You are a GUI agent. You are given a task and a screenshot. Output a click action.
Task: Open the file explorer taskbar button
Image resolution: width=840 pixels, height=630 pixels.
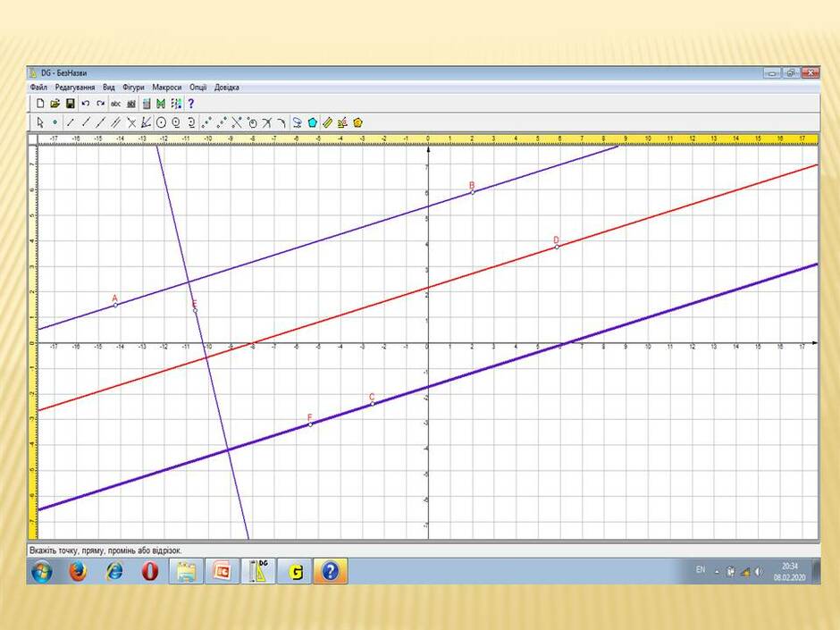coord(186,571)
